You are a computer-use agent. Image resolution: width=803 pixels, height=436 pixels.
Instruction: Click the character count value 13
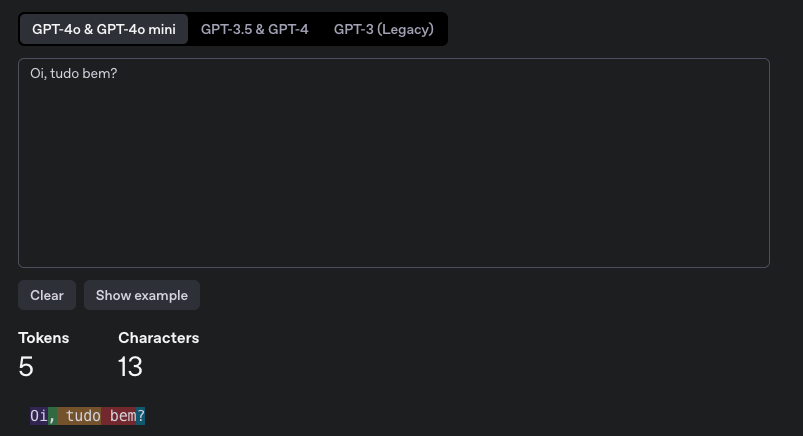130,367
